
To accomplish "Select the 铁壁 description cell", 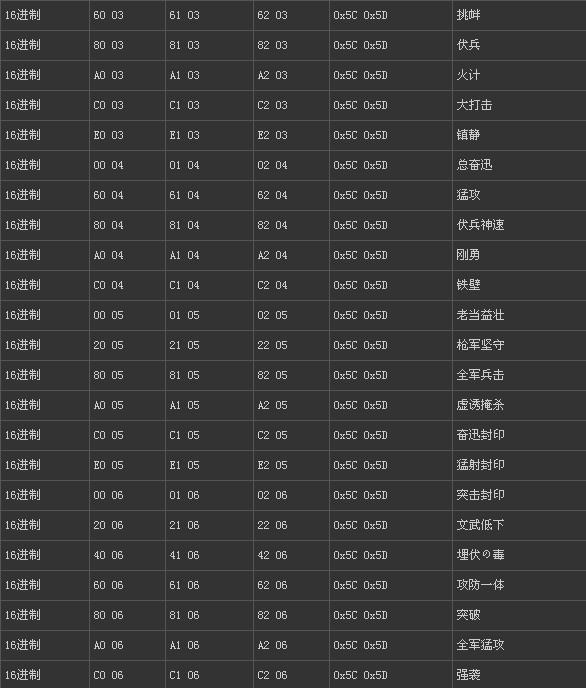I will [519, 285].
